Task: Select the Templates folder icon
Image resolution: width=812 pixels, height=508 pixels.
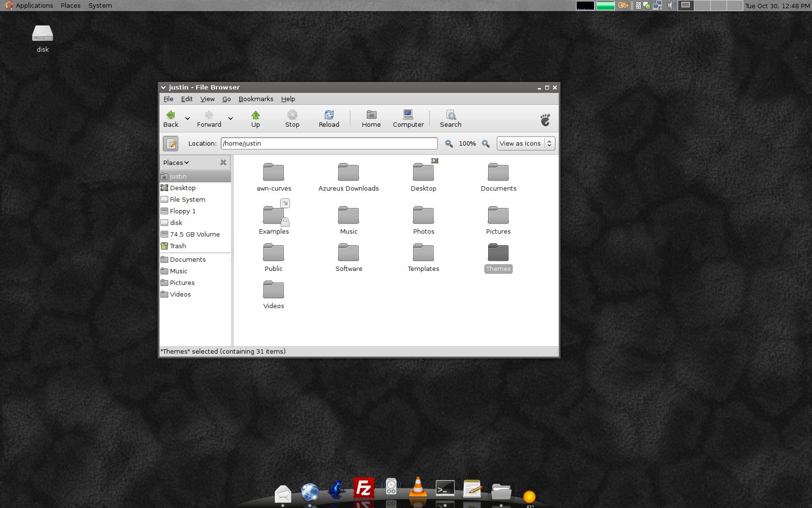Action: 423,257
